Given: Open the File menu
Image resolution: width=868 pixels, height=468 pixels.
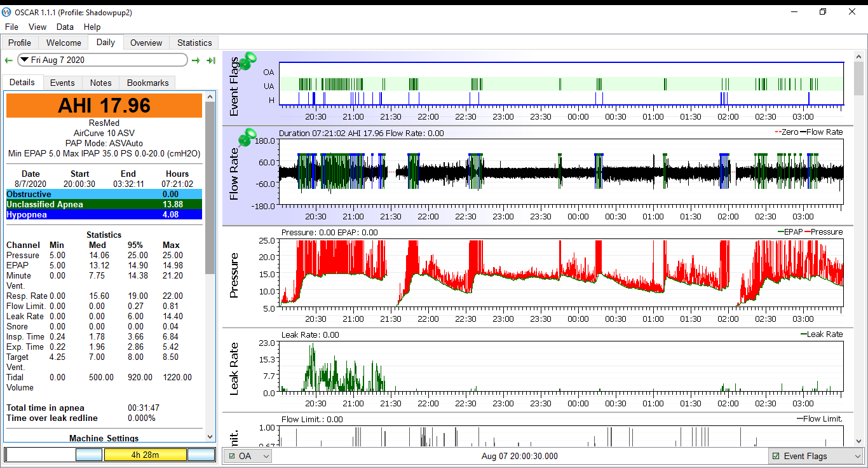Looking at the screenshot, I should (11, 27).
